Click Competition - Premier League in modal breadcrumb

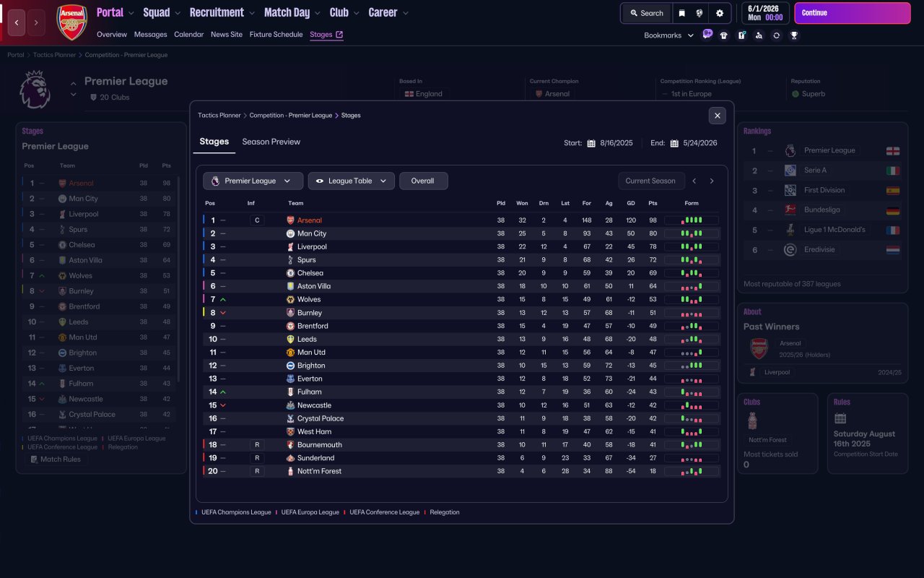tap(291, 116)
